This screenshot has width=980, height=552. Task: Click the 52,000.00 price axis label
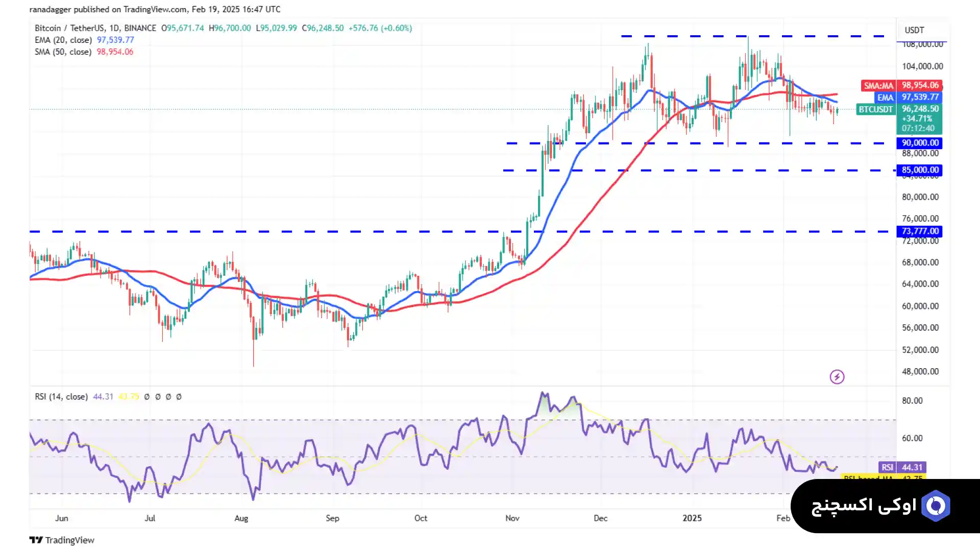(920, 350)
